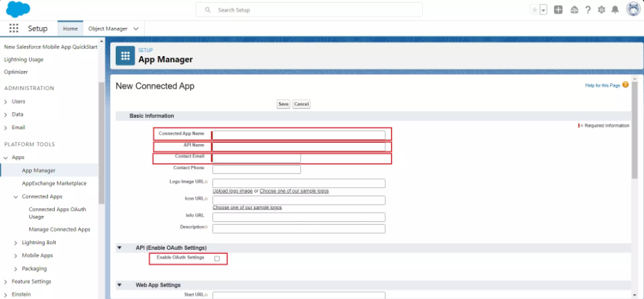Click sample logos link under Logo Image URL
This screenshot has width=644, height=299.
pyautogui.click(x=294, y=191)
